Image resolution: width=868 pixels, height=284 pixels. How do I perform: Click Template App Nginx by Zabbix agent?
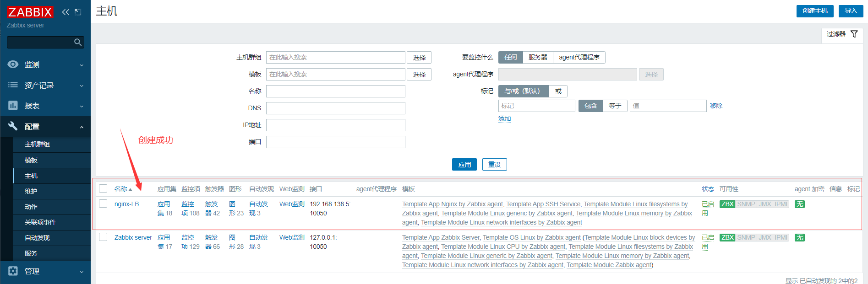(x=453, y=204)
